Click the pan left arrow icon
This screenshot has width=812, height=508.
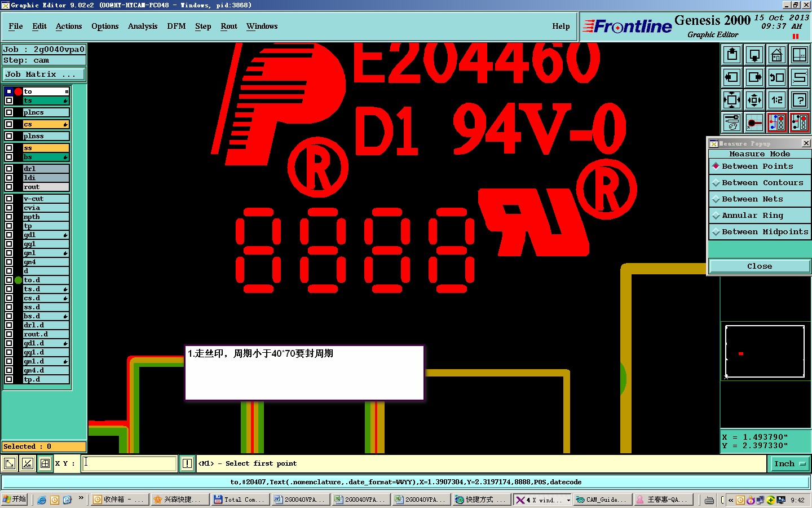click(732, 77)
